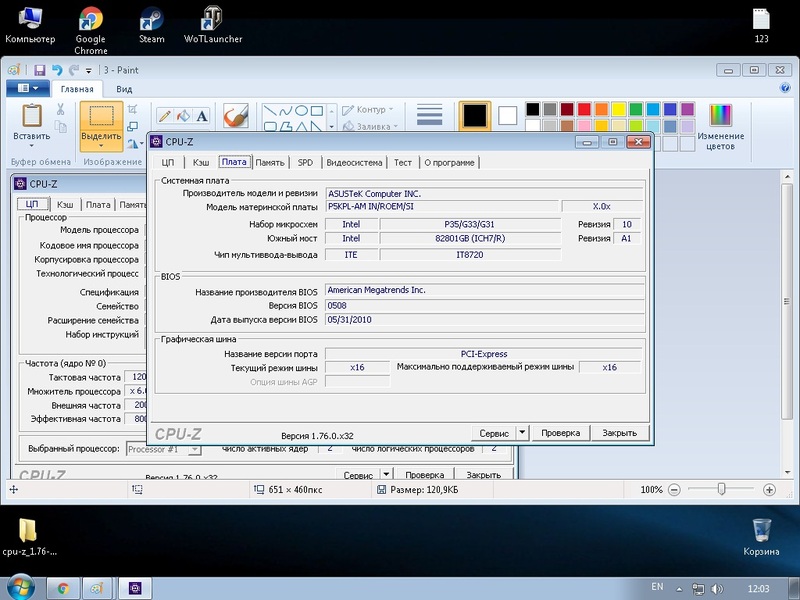Select the Корзина recycle bin icon
This screenshot has height=600, width=800.
pos(761,537)
